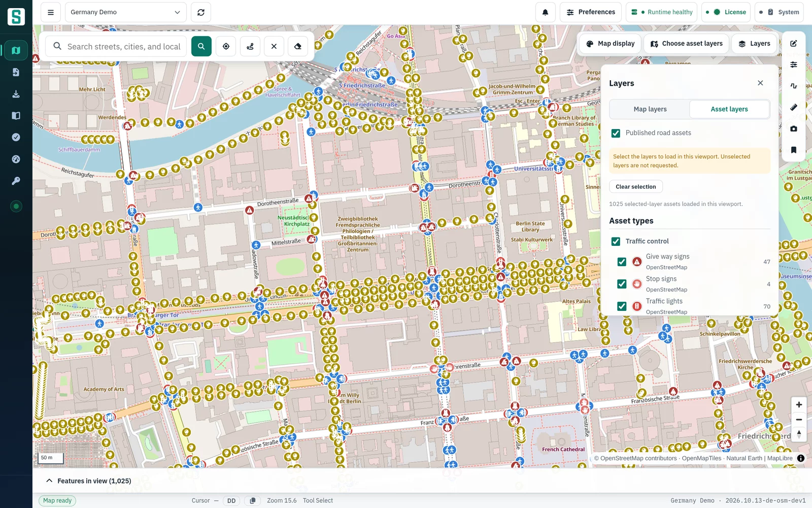Open the gauge dashboard icon in sidebar
The image size is (812, 508).
(x=16, y=159)
